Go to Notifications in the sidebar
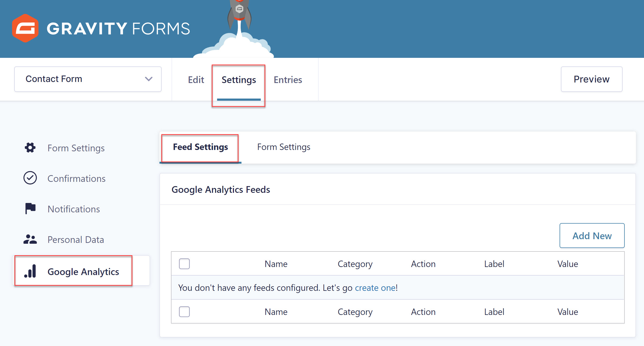Viewport: 644px width, 346px height. point(74,209)
